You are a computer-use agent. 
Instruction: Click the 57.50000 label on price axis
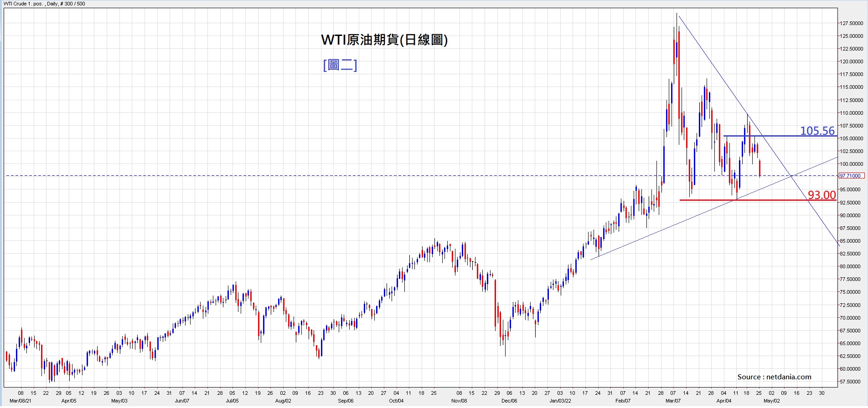point(852,382)
